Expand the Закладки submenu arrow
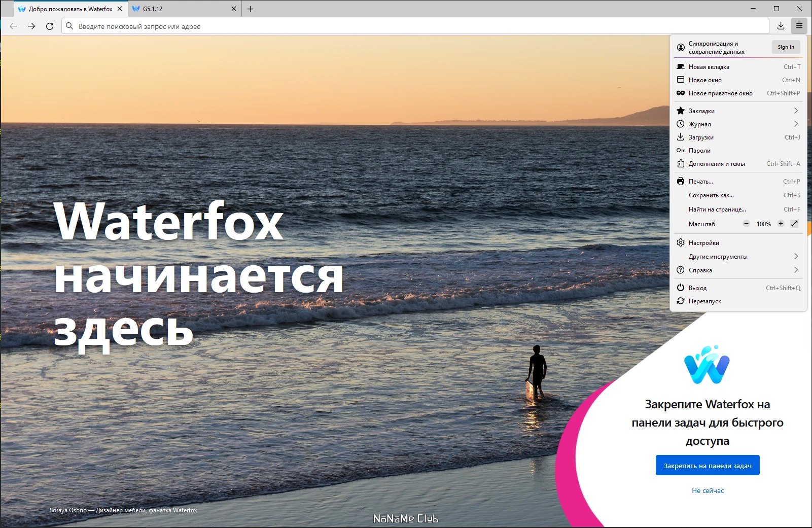Screen dimensions: 812x528 point(796,111)
